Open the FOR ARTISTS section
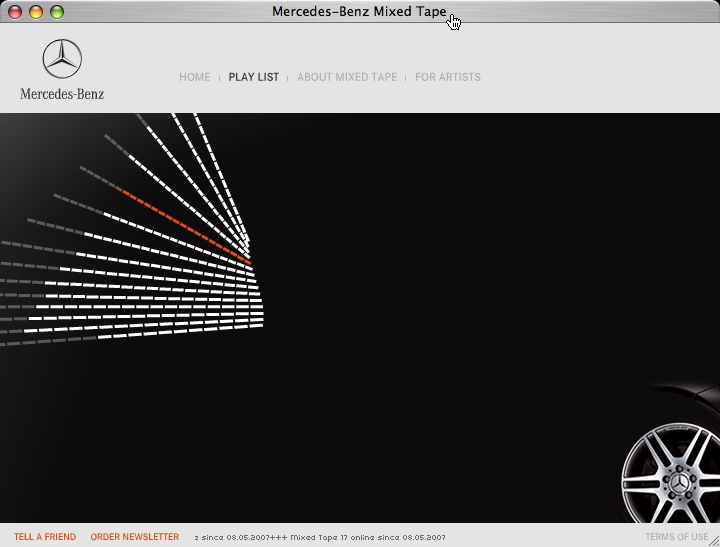Screen dimensions: 720x547 [x=448, y=77]
